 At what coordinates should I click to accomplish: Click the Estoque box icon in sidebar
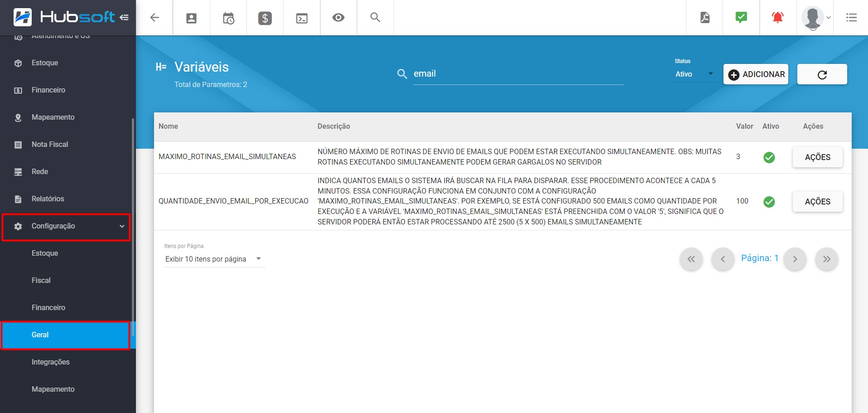click(18, 63)
